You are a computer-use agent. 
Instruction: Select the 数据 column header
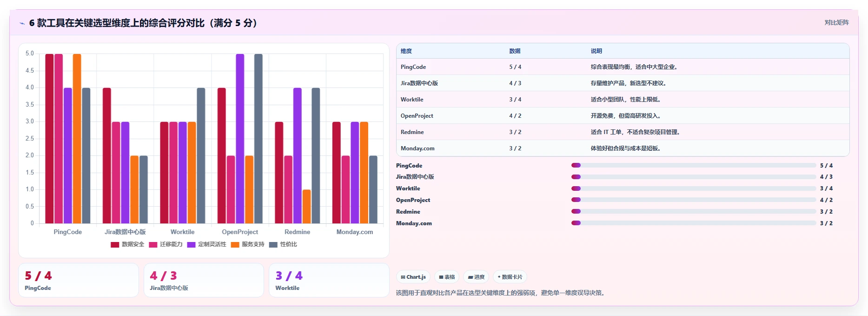coord(515,51)
